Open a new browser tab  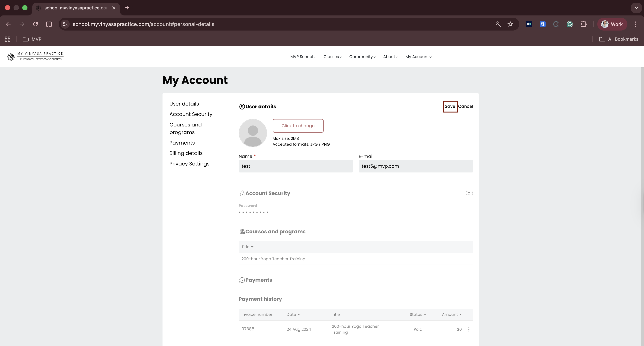tap(127, 8)
